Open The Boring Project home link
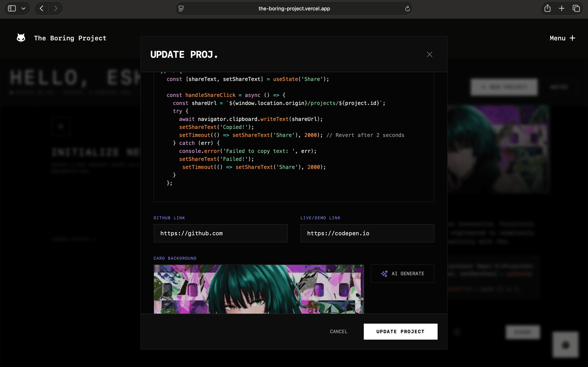The height and width of the screenshot is (367, 588). [x=70, y=38]
